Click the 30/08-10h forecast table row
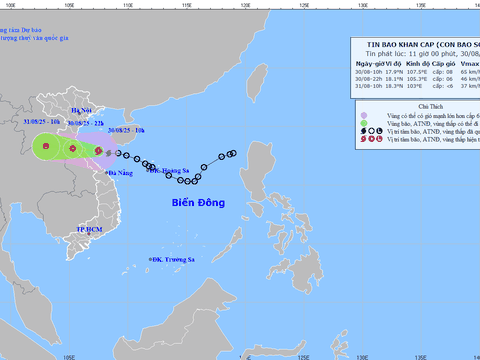This screenshot has height=360, width=480. click(x=417, y=72)
